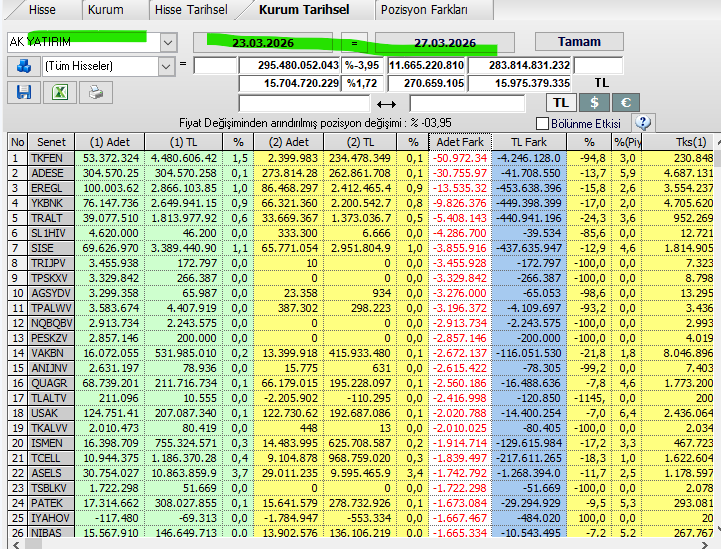The width and height of the screenshot is (721, 549).
Task: Click the equals button between dates
Action: click(x=354, y=43)
